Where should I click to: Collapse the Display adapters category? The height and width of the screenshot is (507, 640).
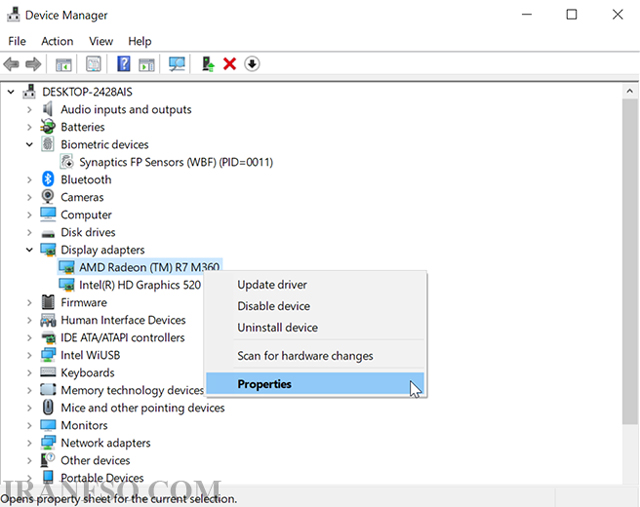[29, 250]
